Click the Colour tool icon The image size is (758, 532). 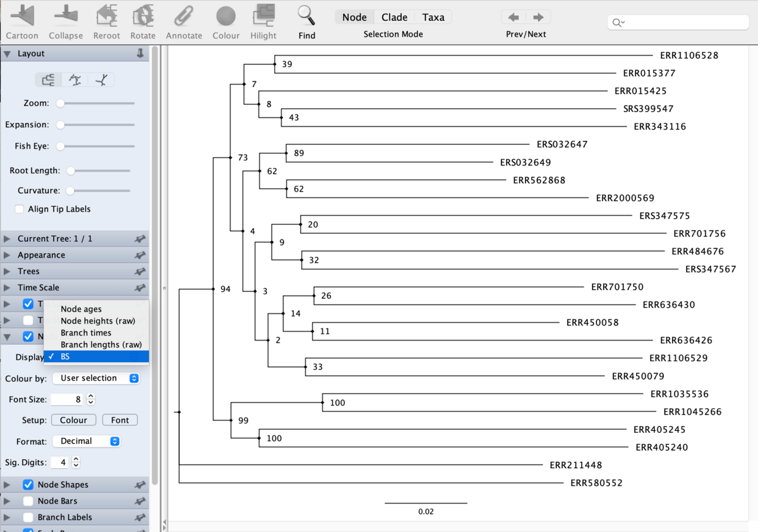tap(226, 16)
